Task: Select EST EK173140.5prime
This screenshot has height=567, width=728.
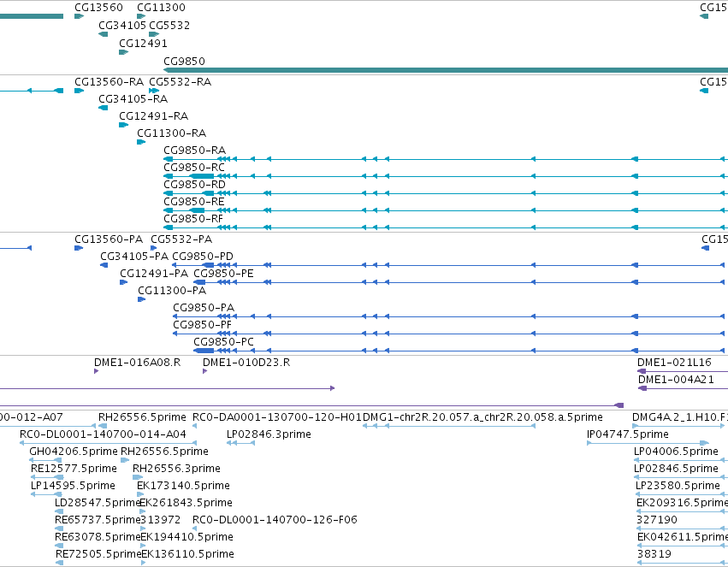Action: 183,487
